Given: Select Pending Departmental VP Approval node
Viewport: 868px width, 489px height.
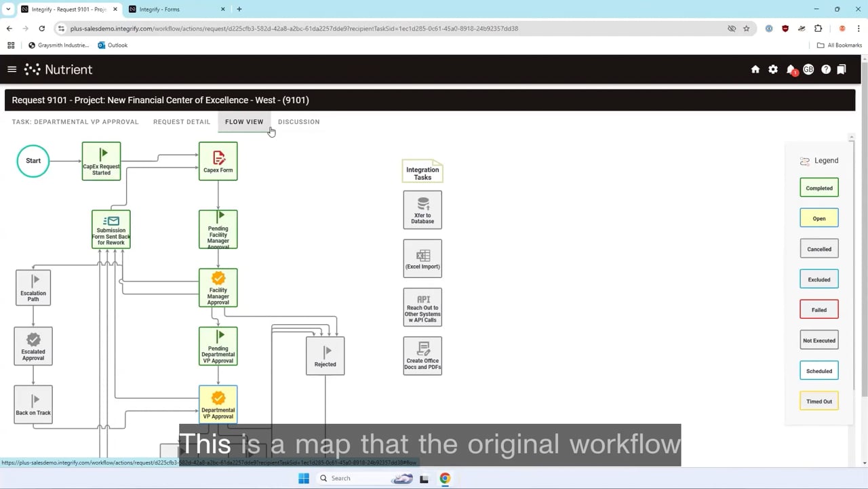Looking at the screenshot, I should [218, 346].
